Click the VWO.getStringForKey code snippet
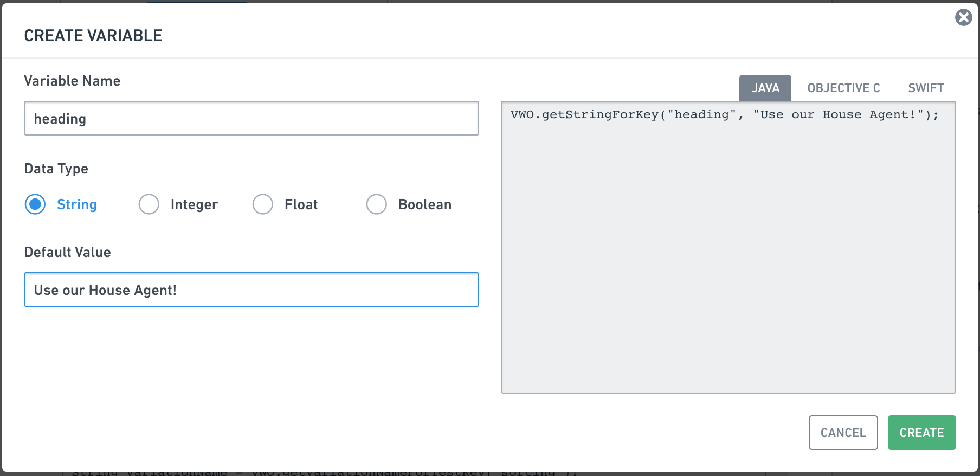The width and height of the screenshot is (980, 476). (724, 114)
